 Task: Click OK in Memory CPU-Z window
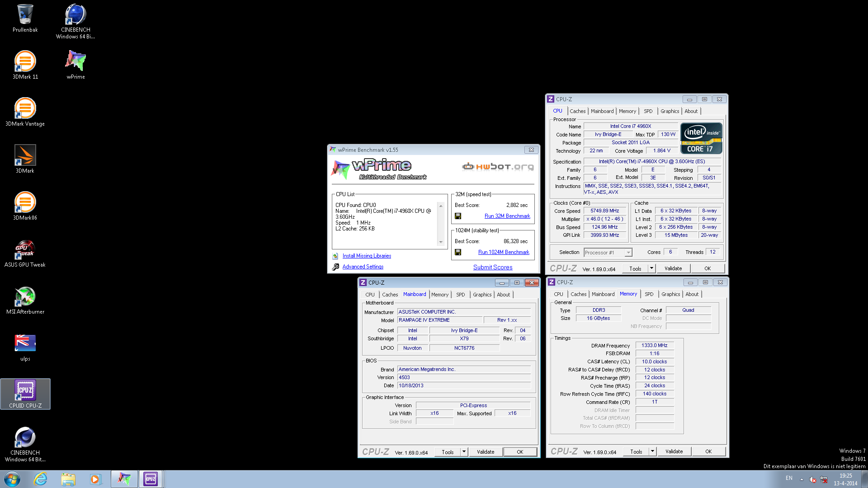click(708, 451)
